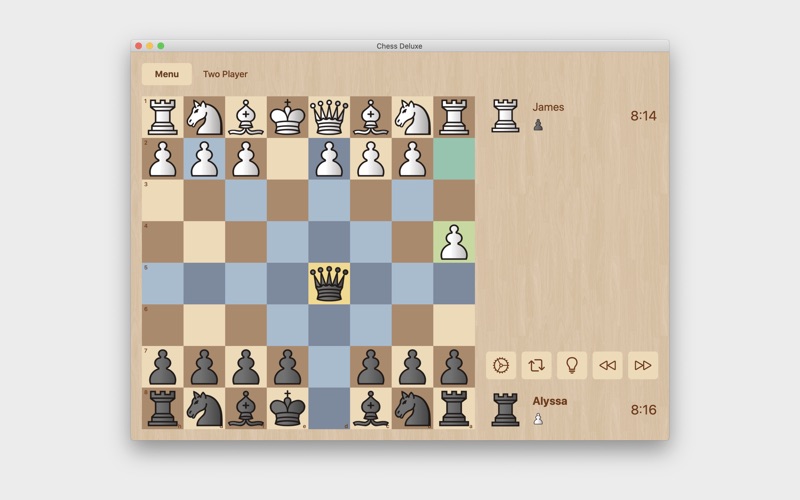The width and height of the screenshot is (800, 500).
Task: Select the black rook on a8
Action: coord(454,409)
